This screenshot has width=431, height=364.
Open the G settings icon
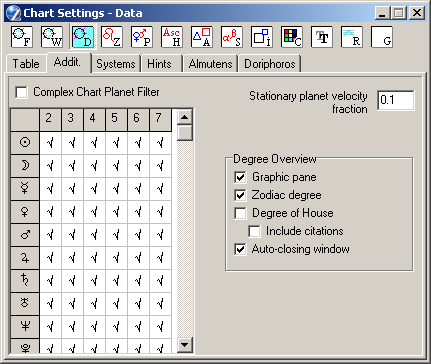coord(382,37)
